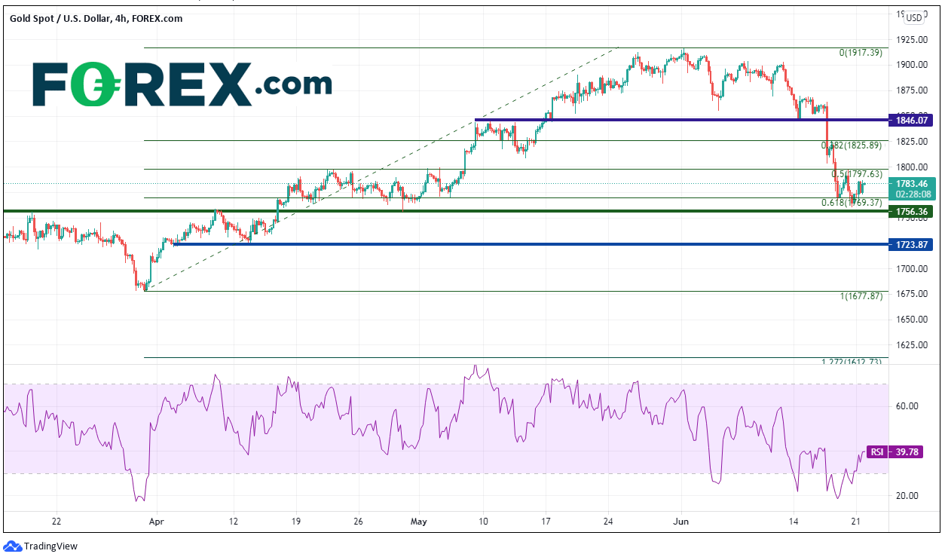
Task: Click the 1(1677.87) Fibonacci label
Action: coord(860,296)
